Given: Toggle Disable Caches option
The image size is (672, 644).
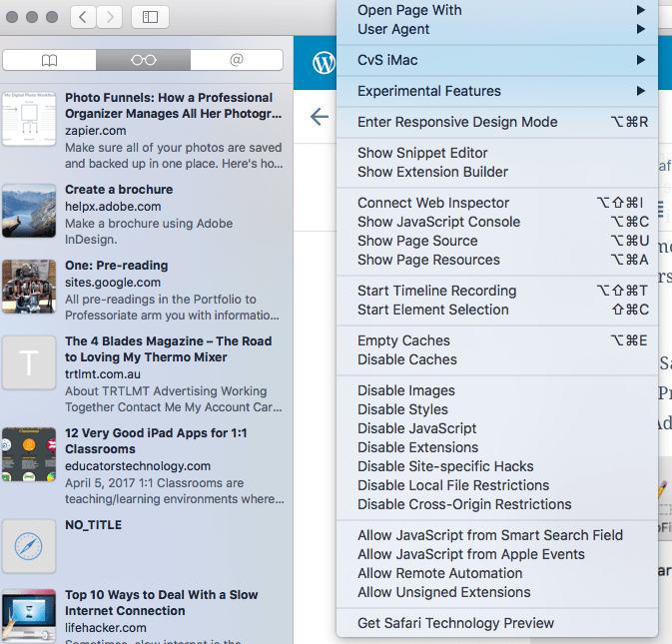Looking at the screenshot, I should click(x=406, y=359).
